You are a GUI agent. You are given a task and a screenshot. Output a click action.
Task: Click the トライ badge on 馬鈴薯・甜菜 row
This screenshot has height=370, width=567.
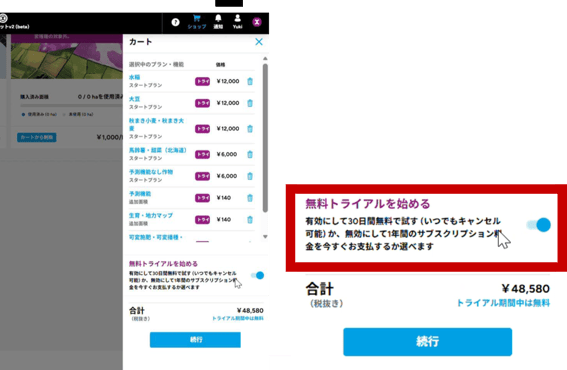pyautogui.click(x=202, y=154)
